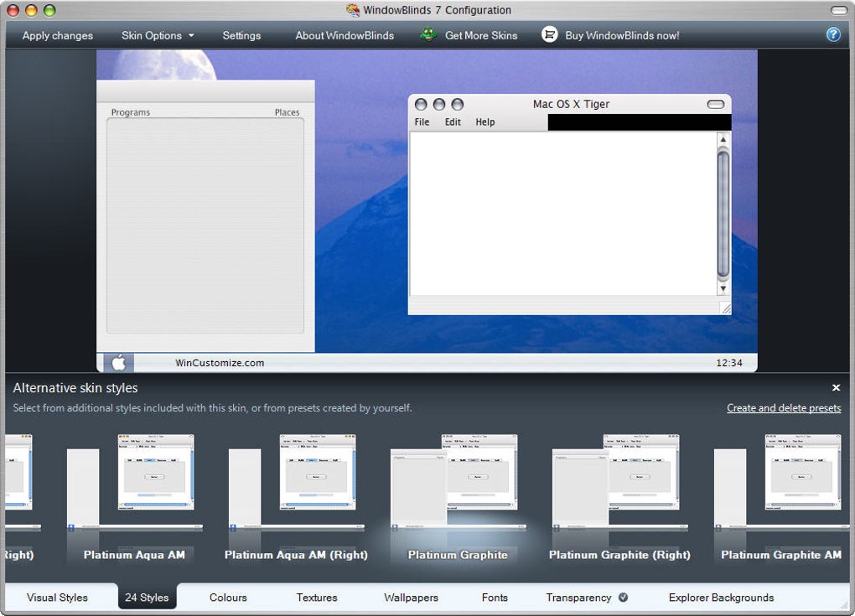Open the Transparency tab
This screenshot has width=855, height=616.
[578, 598]
